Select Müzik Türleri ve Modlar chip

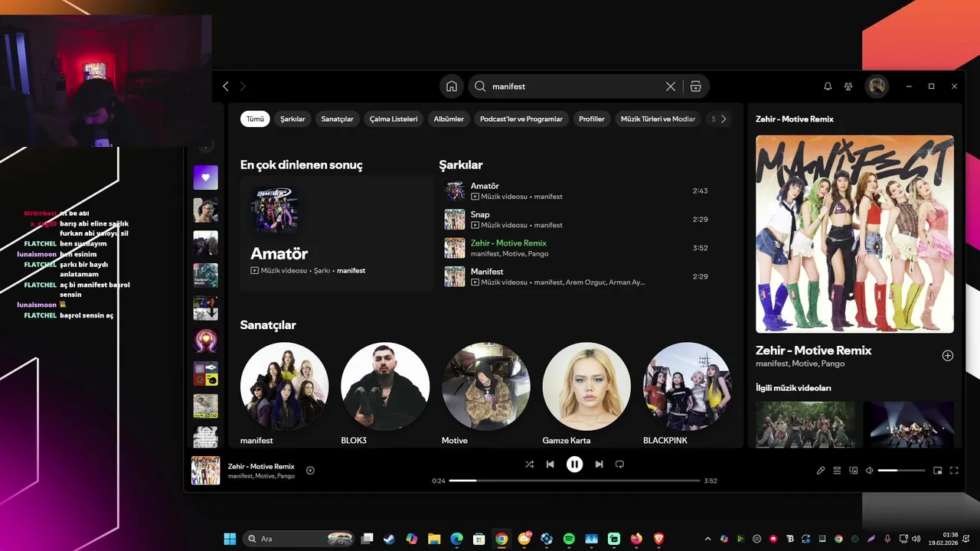[x=658, y=119]
